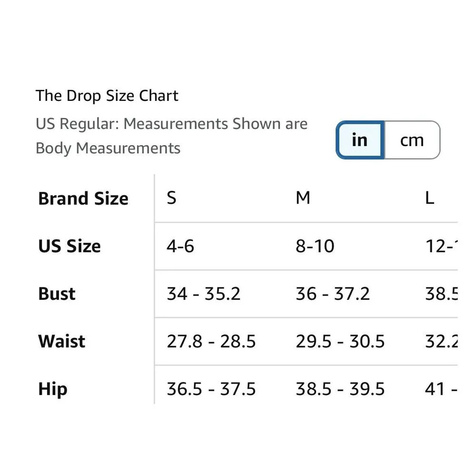476x476 pixels.
Task: Click US size '4-6' cell
Action: pyautogui.click(x=180, y=246)
